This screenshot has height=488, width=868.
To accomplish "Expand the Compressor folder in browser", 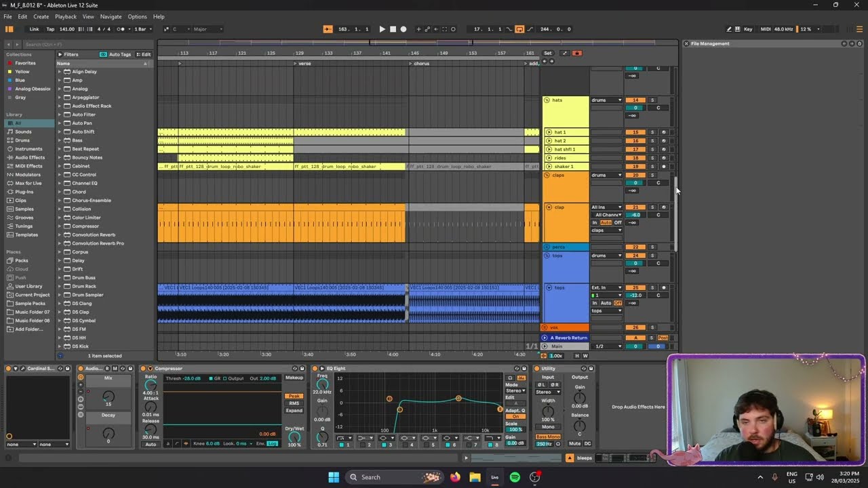I will pos(59,226).
